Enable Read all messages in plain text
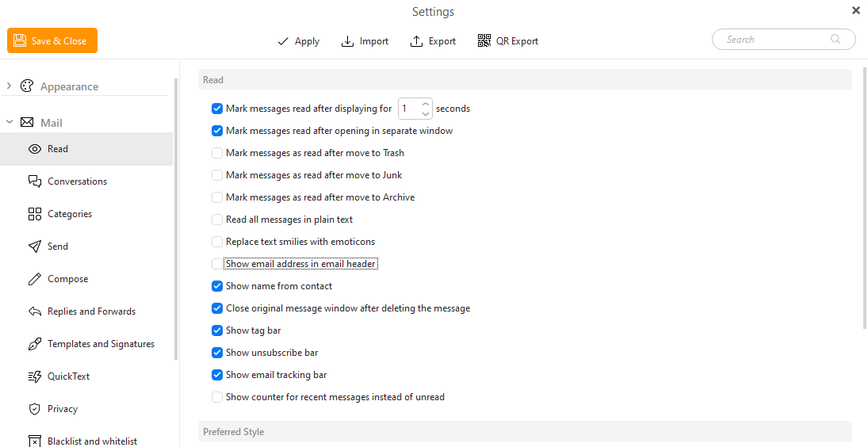The image size is (868, 447). tap(217, 220)
